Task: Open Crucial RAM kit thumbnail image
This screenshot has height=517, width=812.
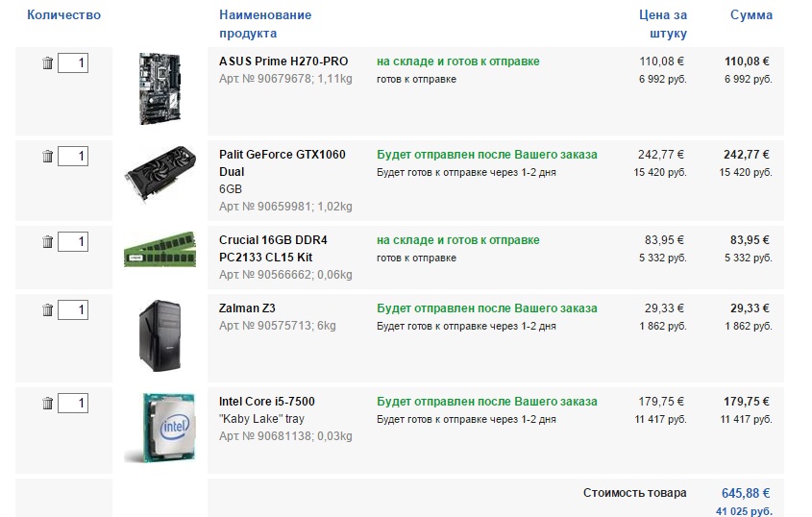Action: (x=160, y=250)
